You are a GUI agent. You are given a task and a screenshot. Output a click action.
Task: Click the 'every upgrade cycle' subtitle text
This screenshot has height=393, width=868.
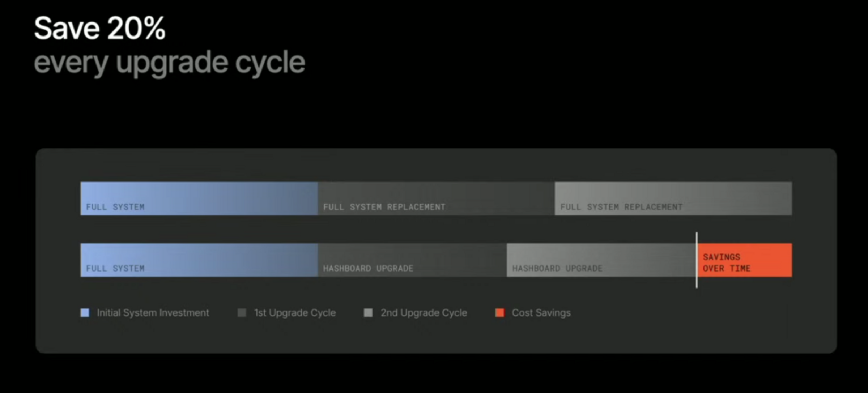point(169,62)
